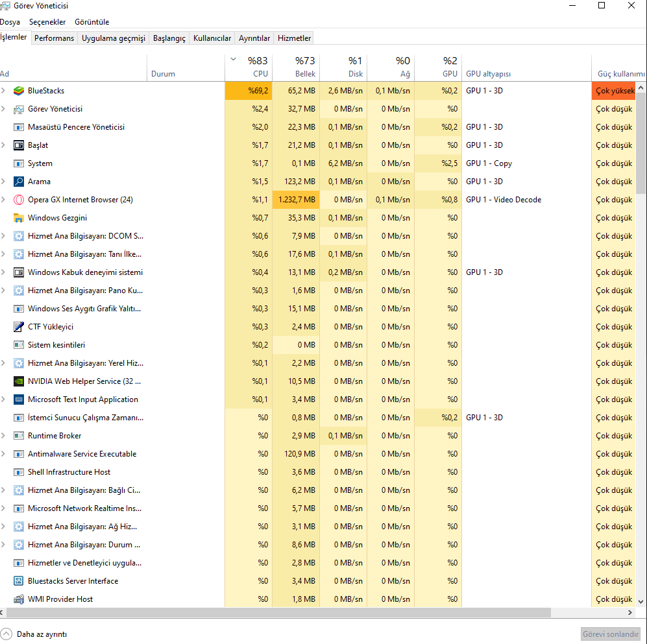Click the Windows Ses Aygıtı Grafik icon
The image size is (647, 644).
coord(19,309)
